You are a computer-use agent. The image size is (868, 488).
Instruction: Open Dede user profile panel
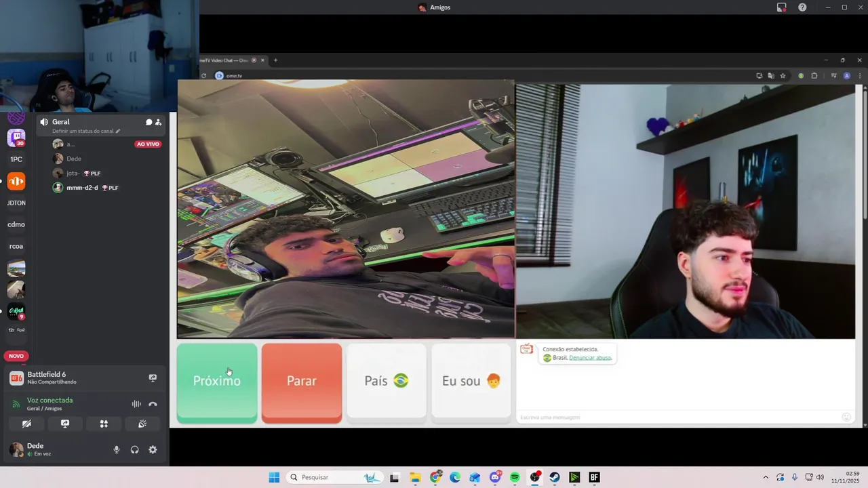pos(41,449)
